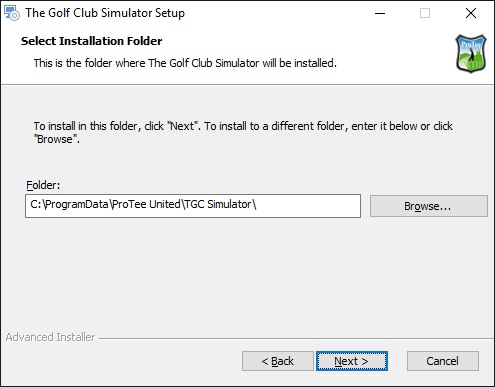Click the setup installer icon in title bar
The width and height of the screenshot is (495, 387).
12,13
